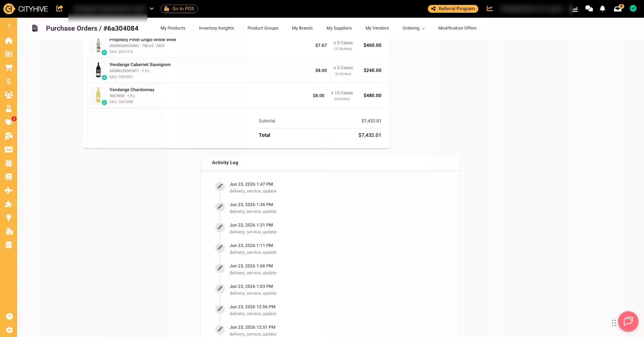Switch to the My Suppliers tab
644x337 pixels.
pos(339,28)
